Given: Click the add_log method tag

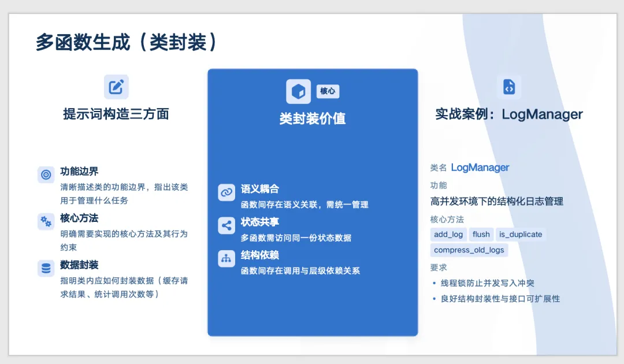Looking at the screenshot, I should 448,235.
